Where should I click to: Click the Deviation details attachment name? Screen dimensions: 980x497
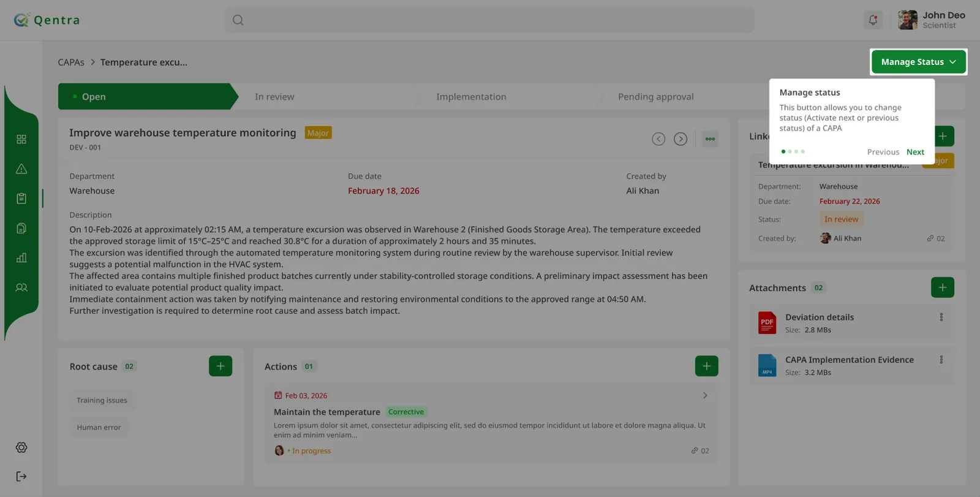click(820, 317)
